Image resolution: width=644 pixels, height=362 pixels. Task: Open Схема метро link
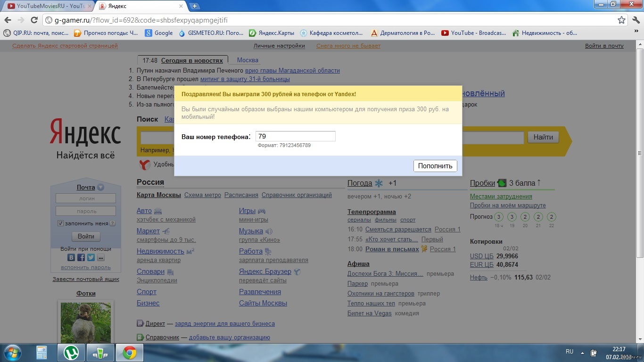(203, 195)
